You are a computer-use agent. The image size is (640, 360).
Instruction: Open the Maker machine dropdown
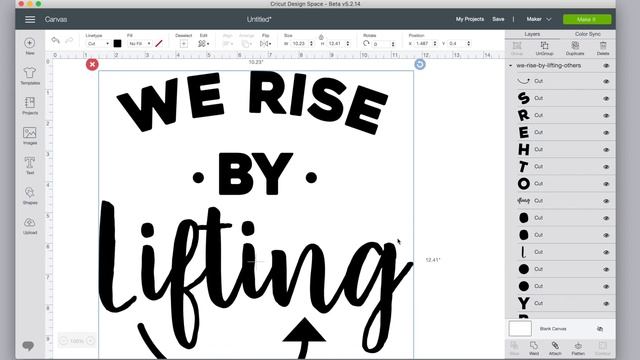(x=539, y=19)
